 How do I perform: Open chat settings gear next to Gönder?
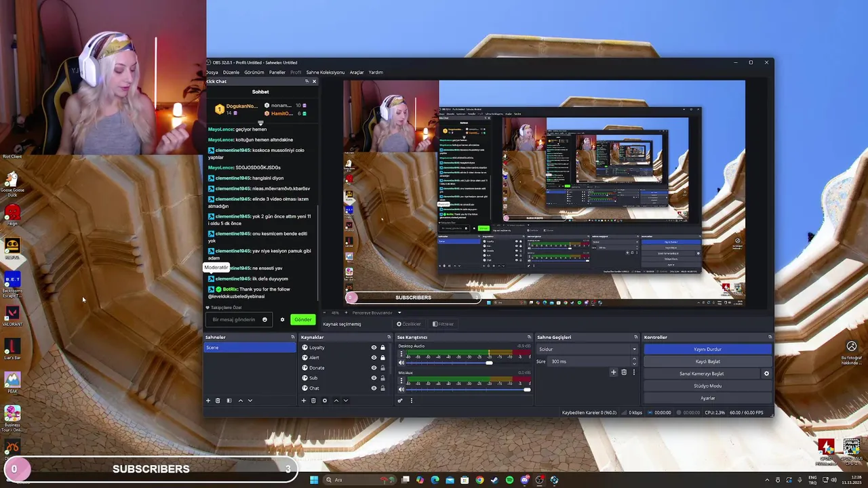tap(282, 320)
